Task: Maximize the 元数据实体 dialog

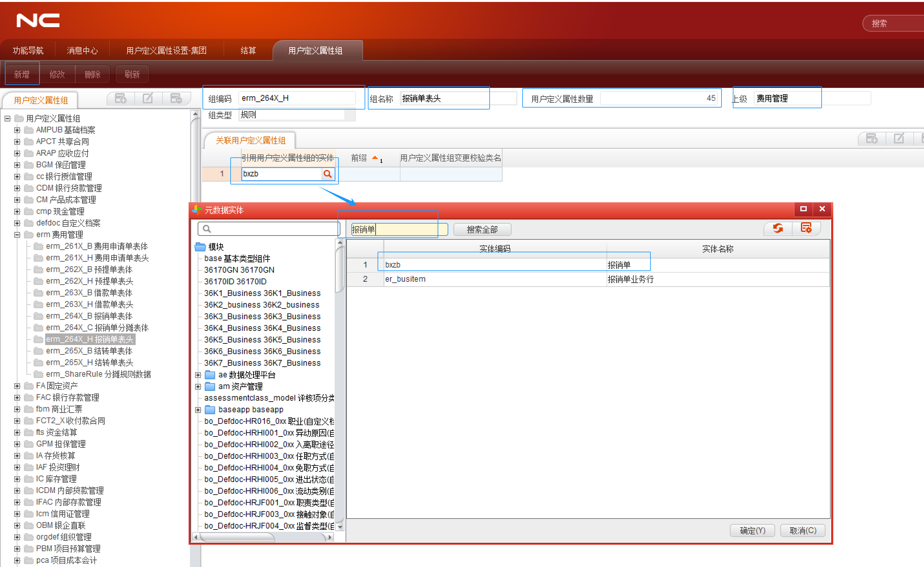Action: tap(803, 209)
